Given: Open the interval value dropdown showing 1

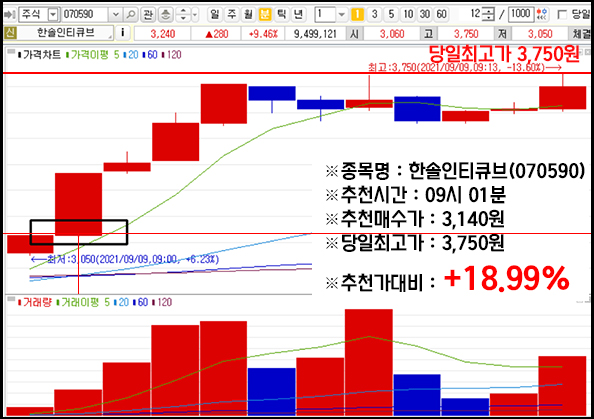Looking at the screenshot, I should click(342, 15).
